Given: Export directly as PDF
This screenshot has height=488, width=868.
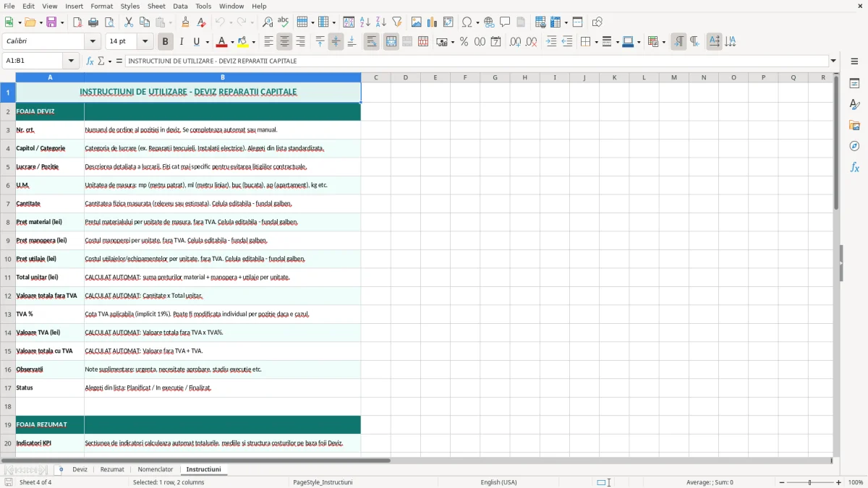Looking at the screenshot, I should coord(77,22).
